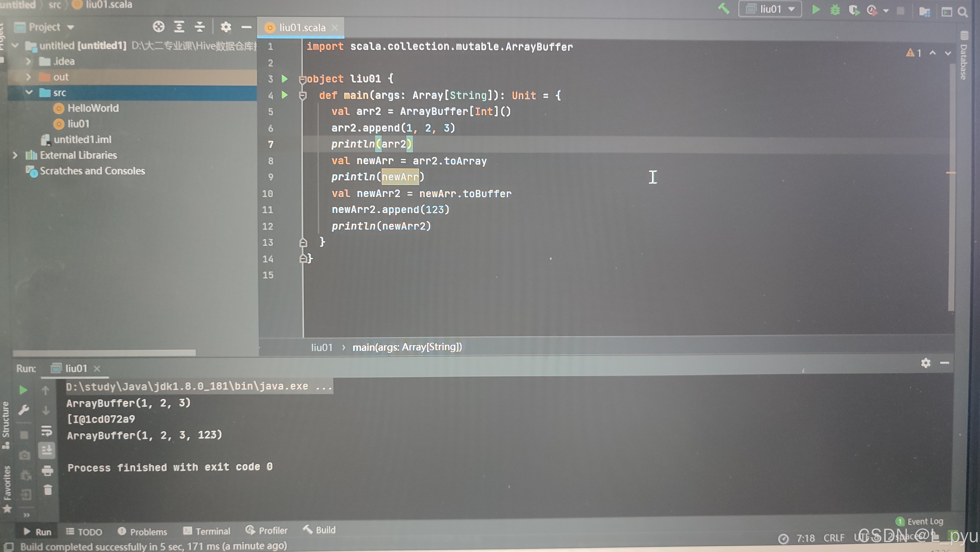Screen dimensions: 980x552
Task: Open the Terminal tool window tab
Action: pyautogui.click(x=207, y=531)
